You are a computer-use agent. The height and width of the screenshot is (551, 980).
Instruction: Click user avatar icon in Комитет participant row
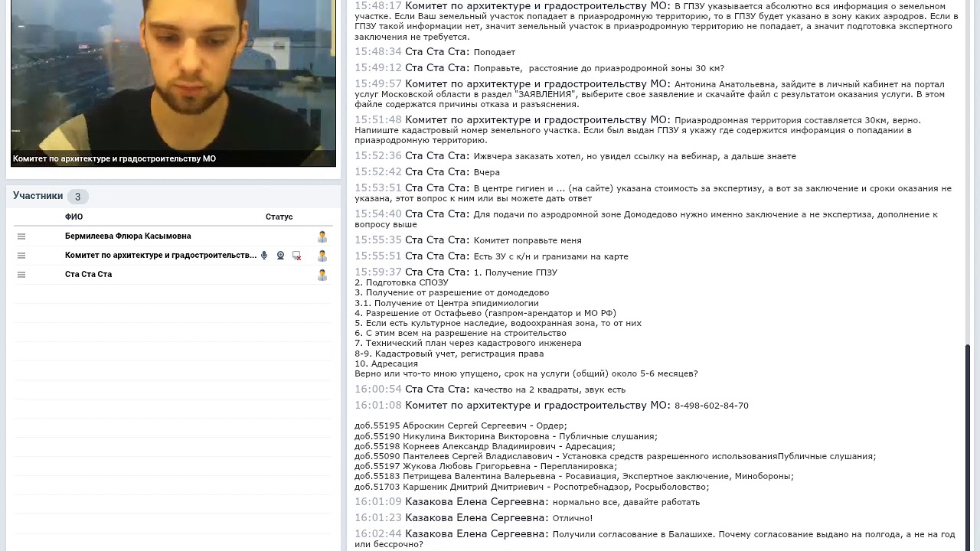click(322, 256)
